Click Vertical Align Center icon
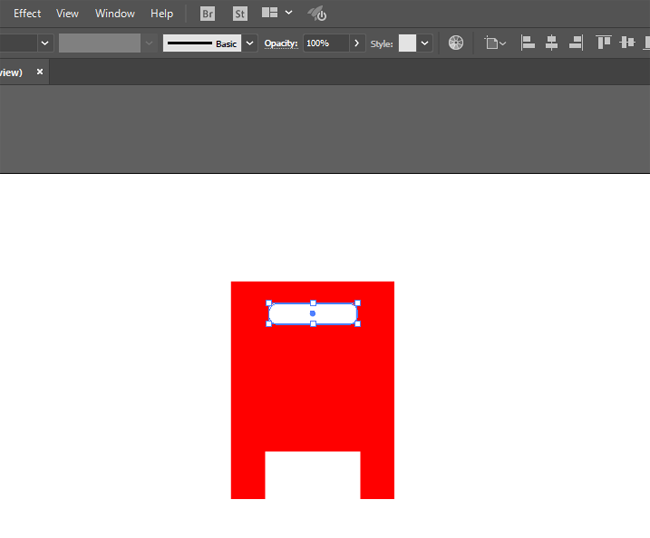650x538 pixels. (x=627, y=42)
